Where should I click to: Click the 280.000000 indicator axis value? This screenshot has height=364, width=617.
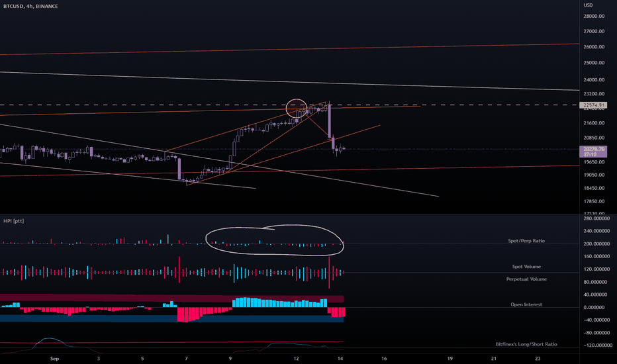[596, 218]
